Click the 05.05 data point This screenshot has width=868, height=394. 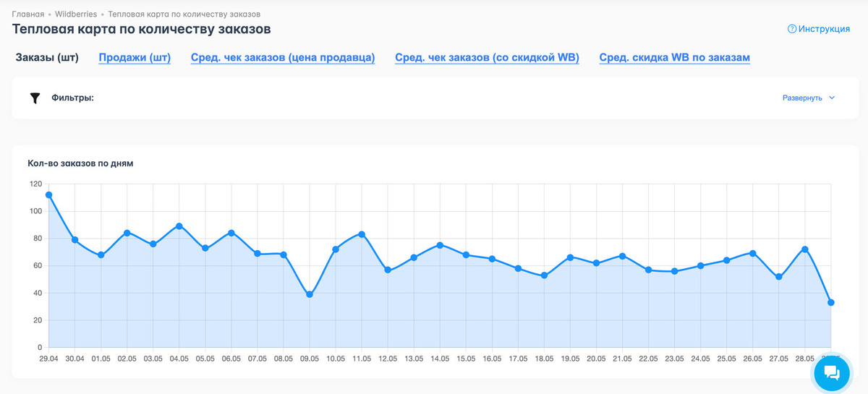point(205,248)
